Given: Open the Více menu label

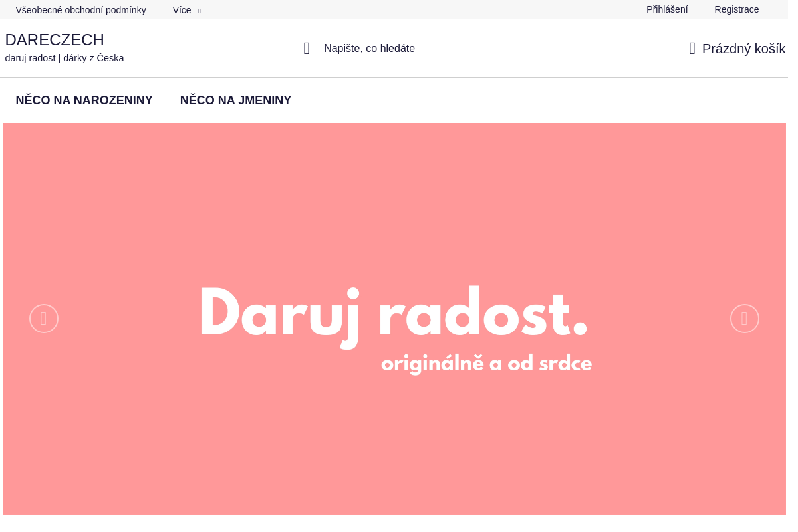Looking at the screenshot, I should 182,10.
